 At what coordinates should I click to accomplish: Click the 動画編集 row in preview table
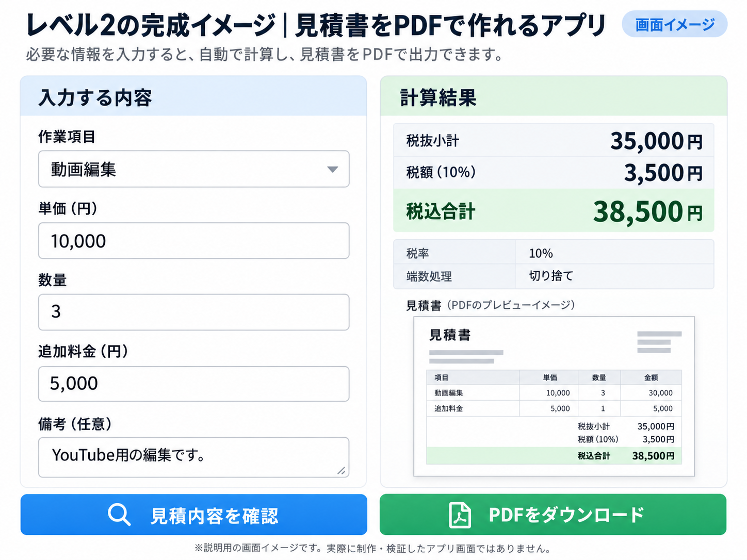[x=554, y=393]
